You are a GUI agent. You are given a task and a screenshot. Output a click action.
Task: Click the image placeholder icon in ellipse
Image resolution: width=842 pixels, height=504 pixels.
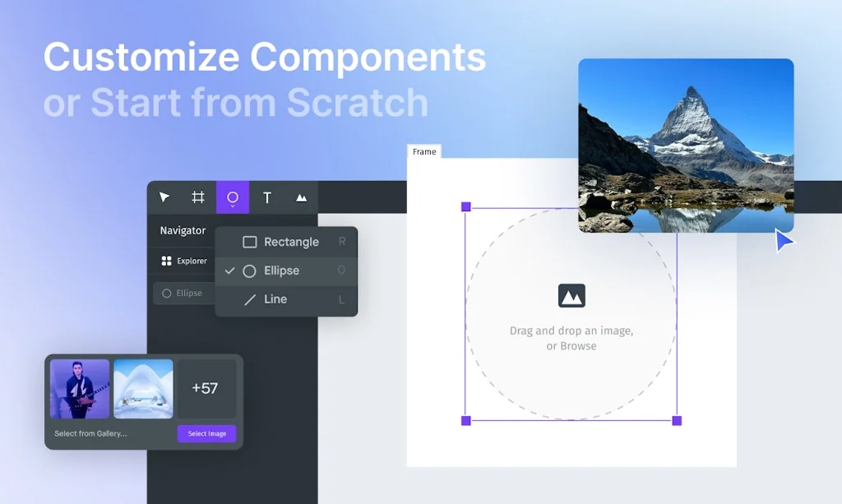point(571,295)
